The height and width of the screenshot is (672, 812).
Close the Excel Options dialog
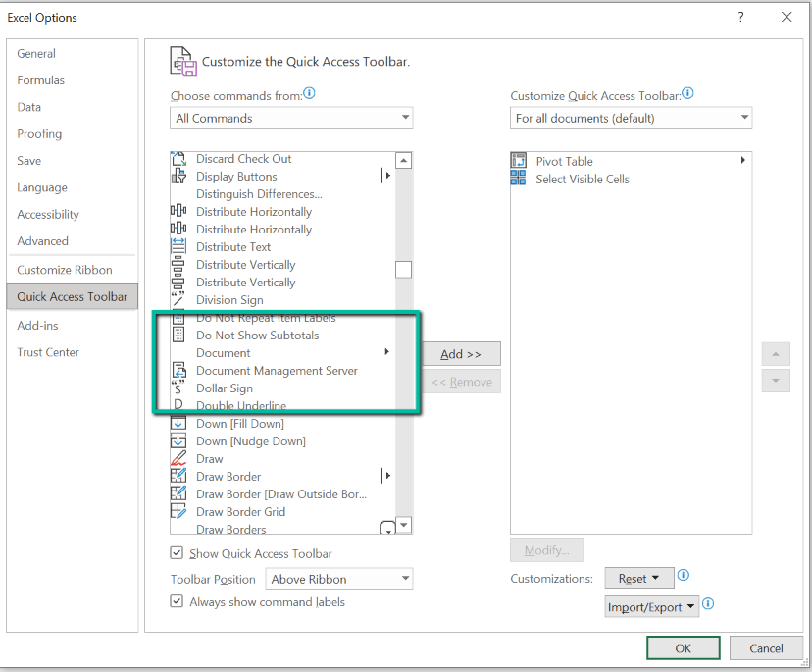click(x=787, y=17)
